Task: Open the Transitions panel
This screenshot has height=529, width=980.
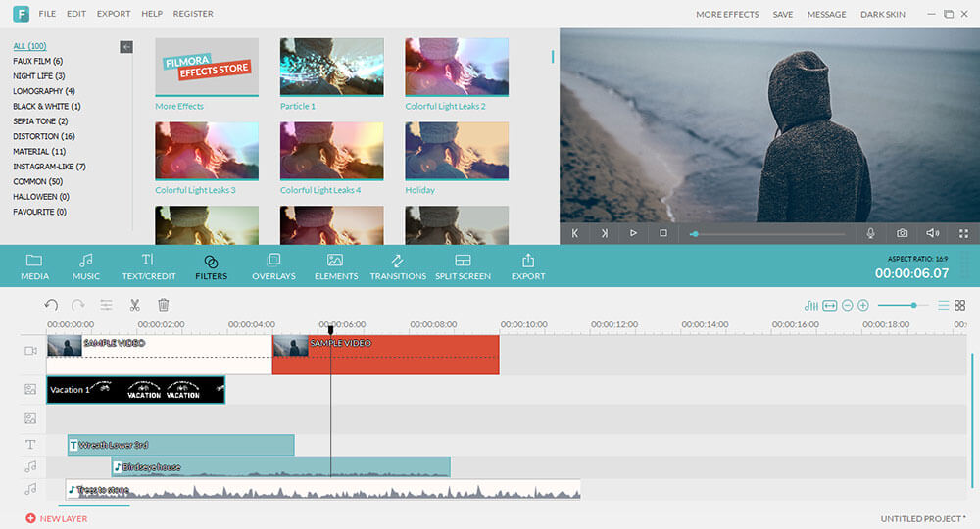Action: tap(397, 266)
